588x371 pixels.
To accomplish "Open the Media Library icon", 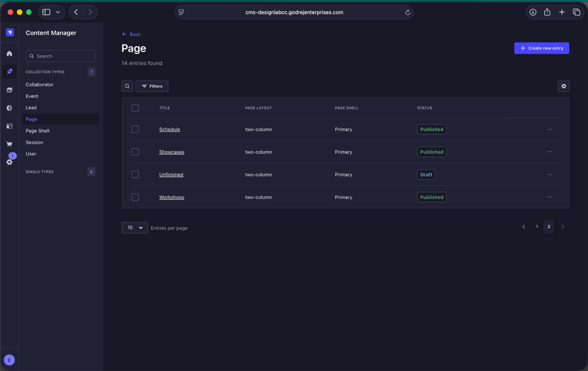I will click(9, 90).
